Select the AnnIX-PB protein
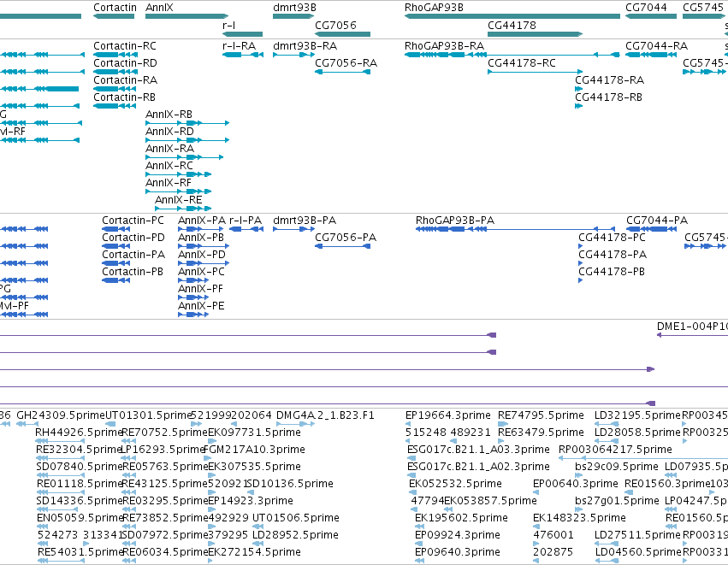Image resolution: width=728 pixels, height=565 pixels. click(x=204, y=246)
